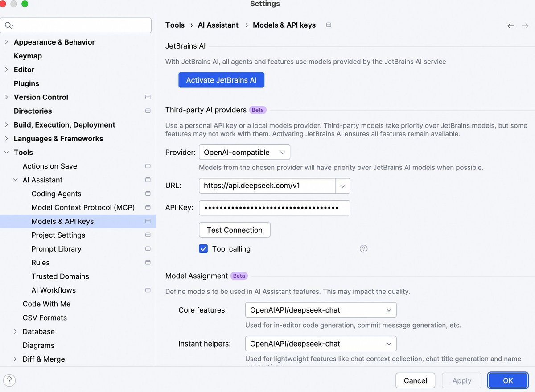Screen dimensions: 535x392
Task: Click the Cancel button
Action: pyautogui.click(x=416, y=380)
